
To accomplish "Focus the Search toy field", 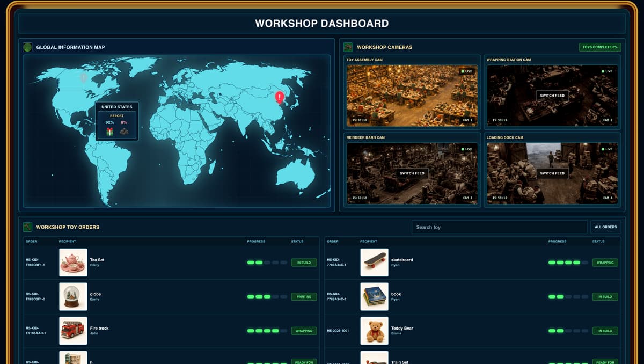I will (500, 227).
